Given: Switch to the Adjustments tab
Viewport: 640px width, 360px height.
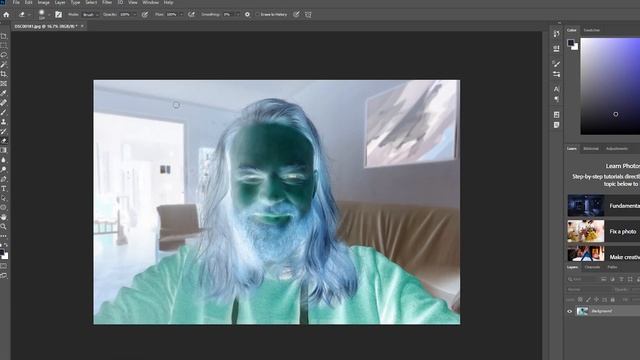Looking at the screenshot, I should coord(617,149).
